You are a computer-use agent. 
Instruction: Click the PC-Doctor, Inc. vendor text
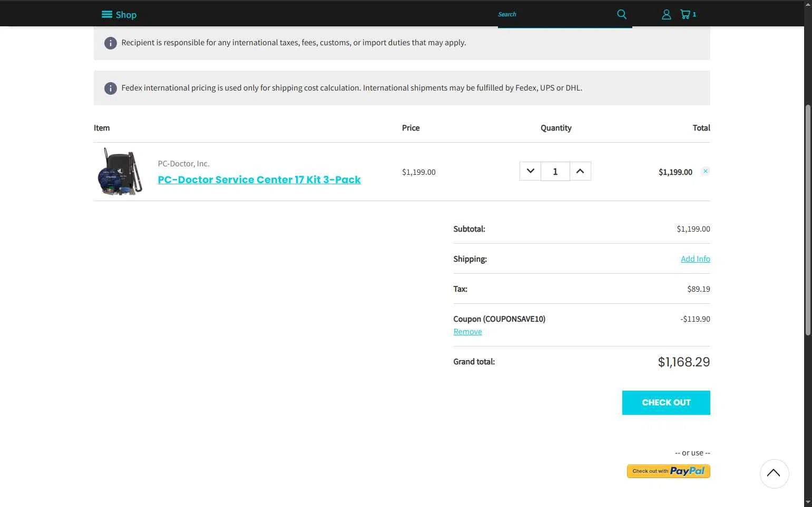tap(183, 164)
